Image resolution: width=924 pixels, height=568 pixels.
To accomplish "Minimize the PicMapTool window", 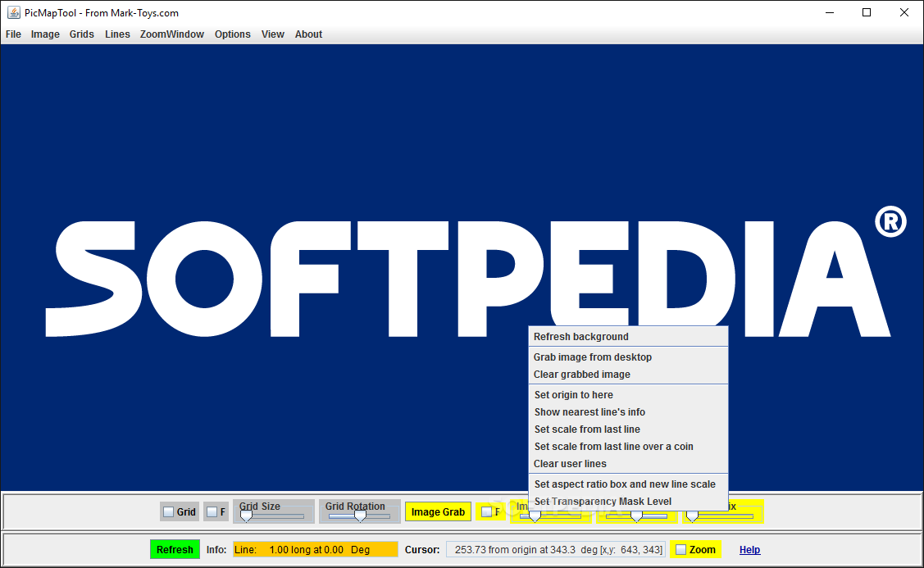I will (830, 12).
